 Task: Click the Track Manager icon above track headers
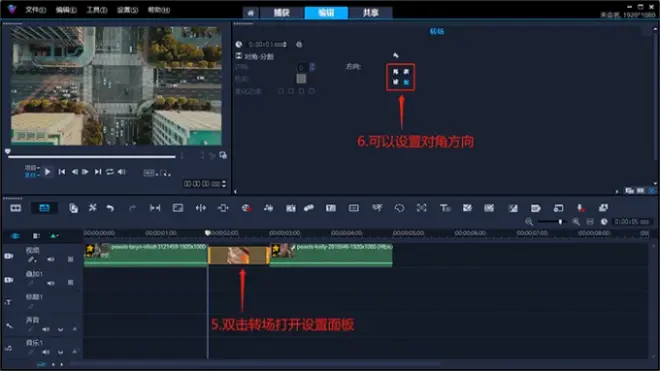coord(37,236)
